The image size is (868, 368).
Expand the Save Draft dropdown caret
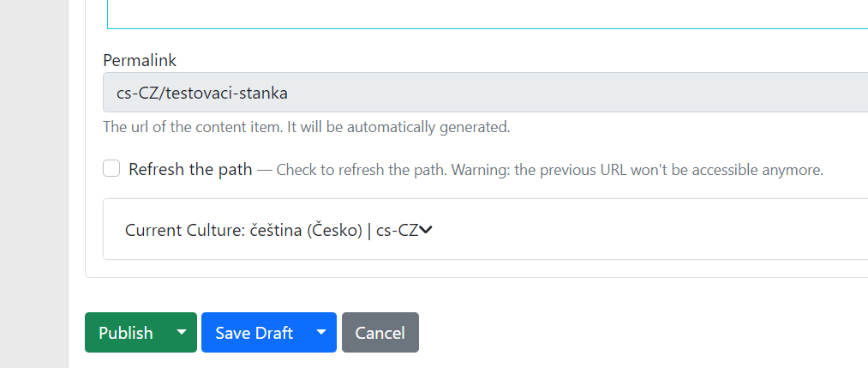pos(321,333)
